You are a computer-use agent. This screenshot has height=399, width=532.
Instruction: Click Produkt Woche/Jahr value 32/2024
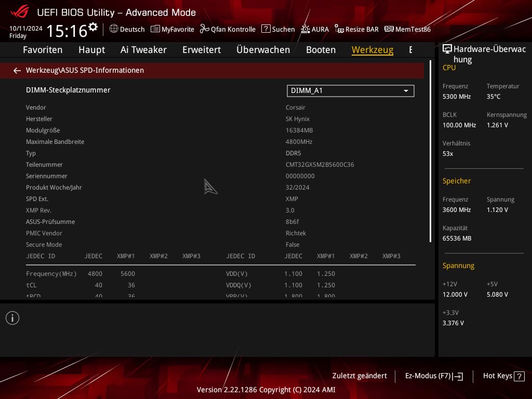[x=298, y=187]
